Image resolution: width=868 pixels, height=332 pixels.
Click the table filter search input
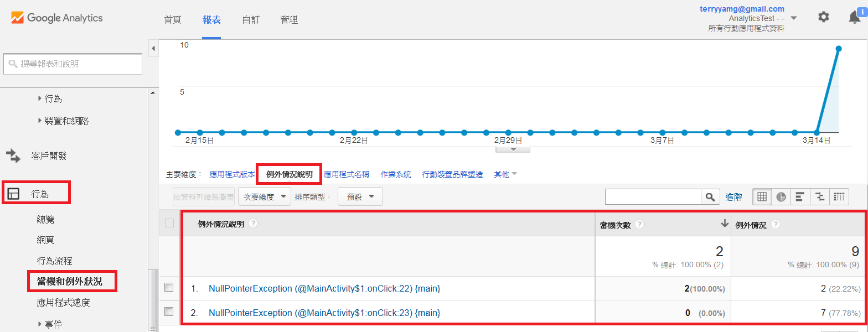pos(653,196)
